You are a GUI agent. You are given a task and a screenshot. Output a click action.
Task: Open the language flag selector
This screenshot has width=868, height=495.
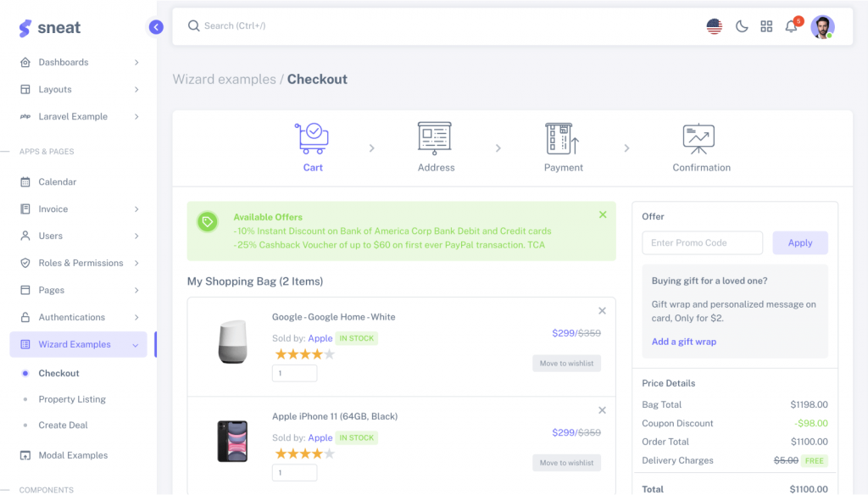(x=715, y=26)
